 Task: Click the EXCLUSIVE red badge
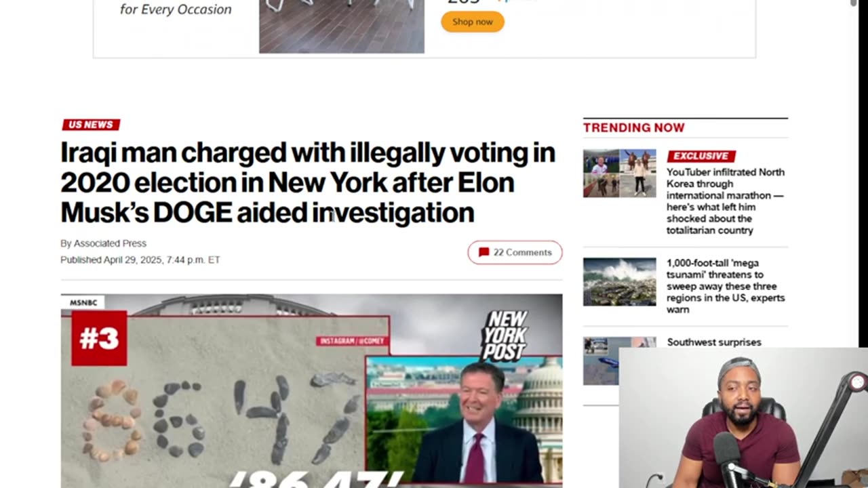coord(701,156)
